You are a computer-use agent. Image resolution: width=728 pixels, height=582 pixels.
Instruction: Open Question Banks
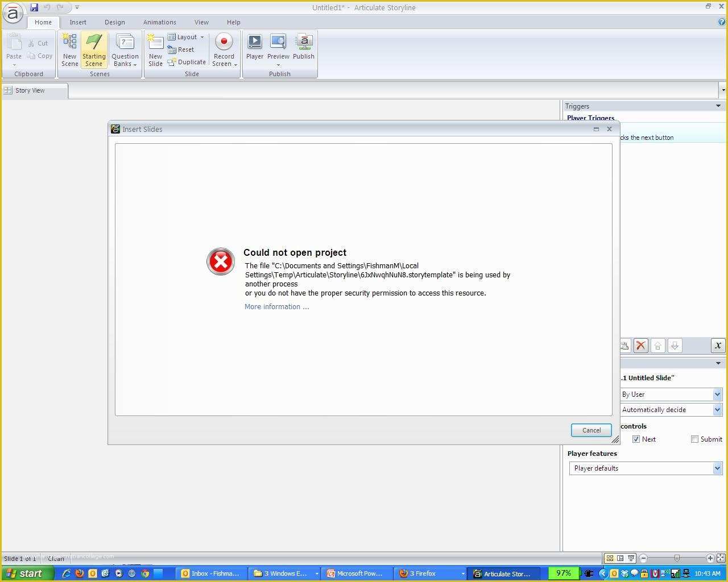click(x=125, y=50)
